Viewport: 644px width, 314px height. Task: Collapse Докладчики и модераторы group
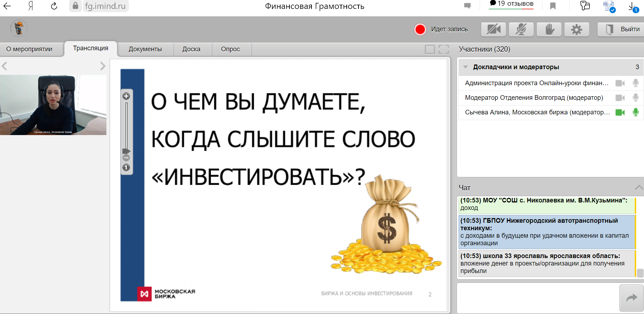pos(465,67)
